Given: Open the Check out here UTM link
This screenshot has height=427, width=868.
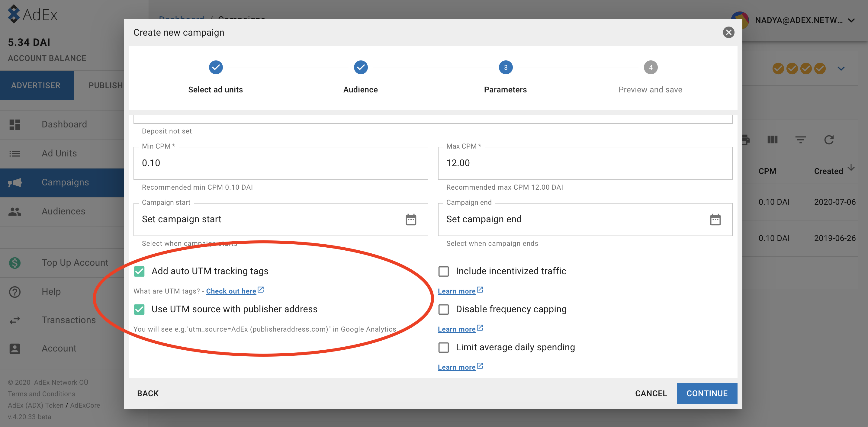Looking at the screenshot, I should pyautogui.click(x=231, y=291).
